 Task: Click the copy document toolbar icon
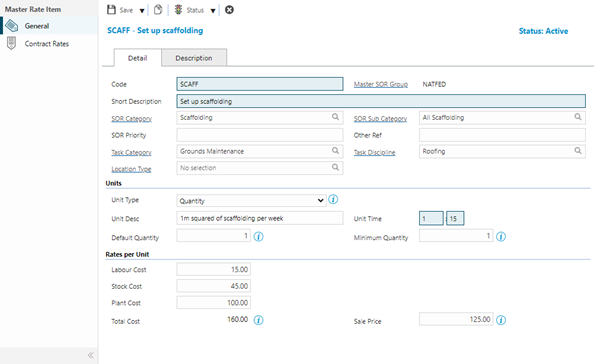click(158, 10)
